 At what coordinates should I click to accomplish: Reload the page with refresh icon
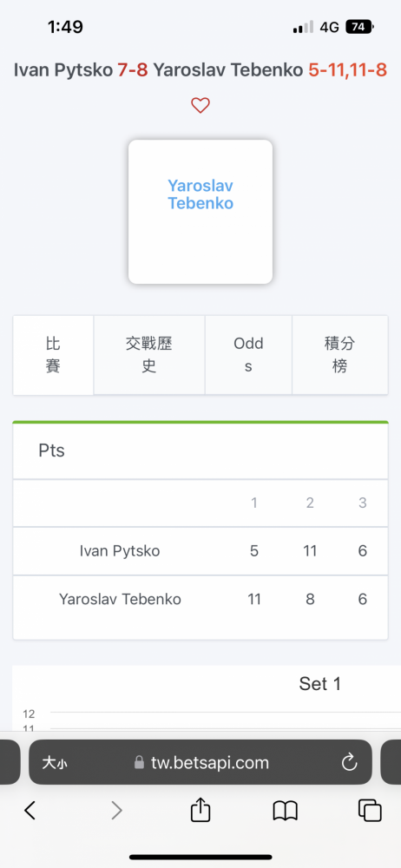pos(350,763)
